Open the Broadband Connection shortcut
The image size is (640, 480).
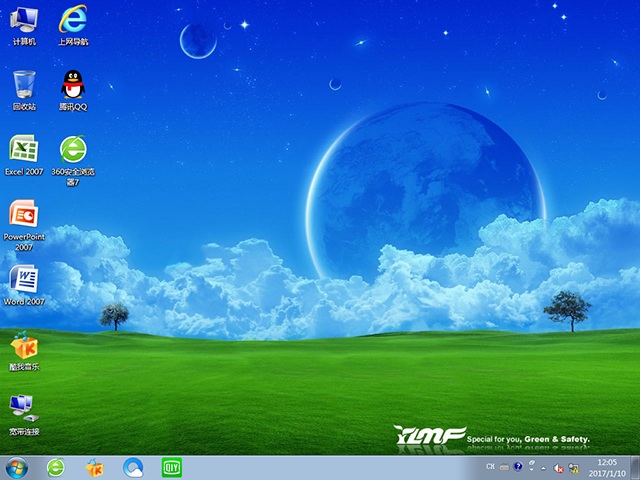pyautogui.click(x=23, y=410)
